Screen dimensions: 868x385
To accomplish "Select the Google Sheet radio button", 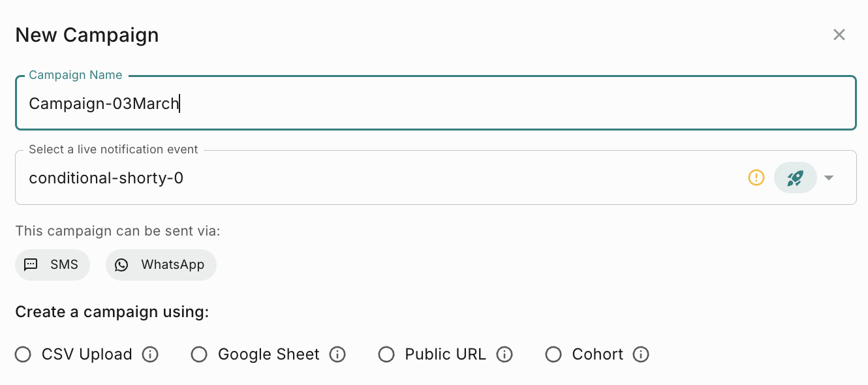I will [199, 354].
